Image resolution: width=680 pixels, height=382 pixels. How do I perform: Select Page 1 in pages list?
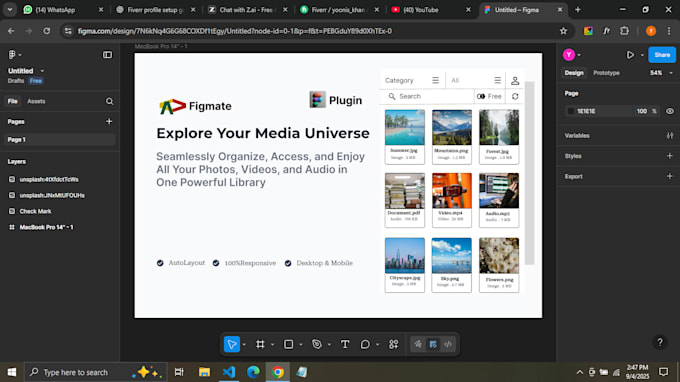(59, 140)
